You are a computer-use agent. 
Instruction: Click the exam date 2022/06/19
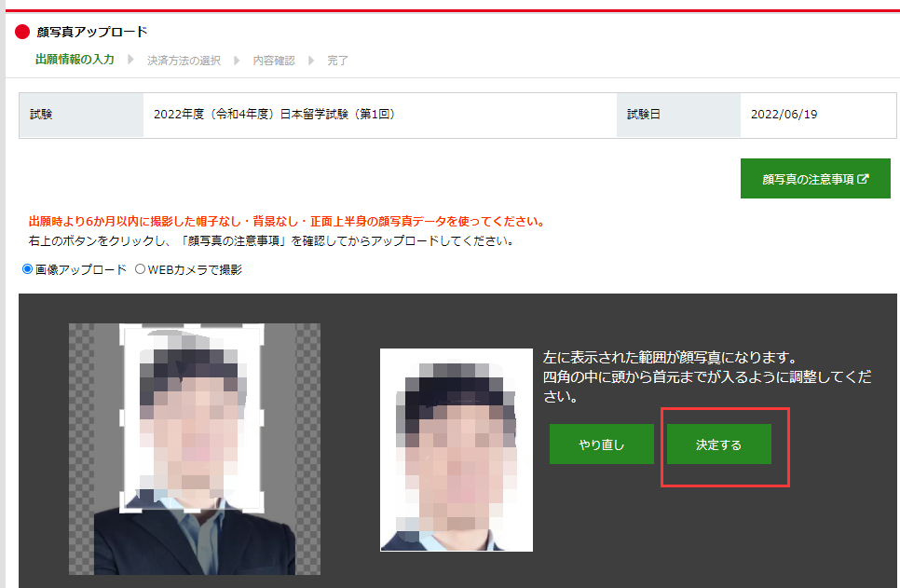click(x=784, y=115)
